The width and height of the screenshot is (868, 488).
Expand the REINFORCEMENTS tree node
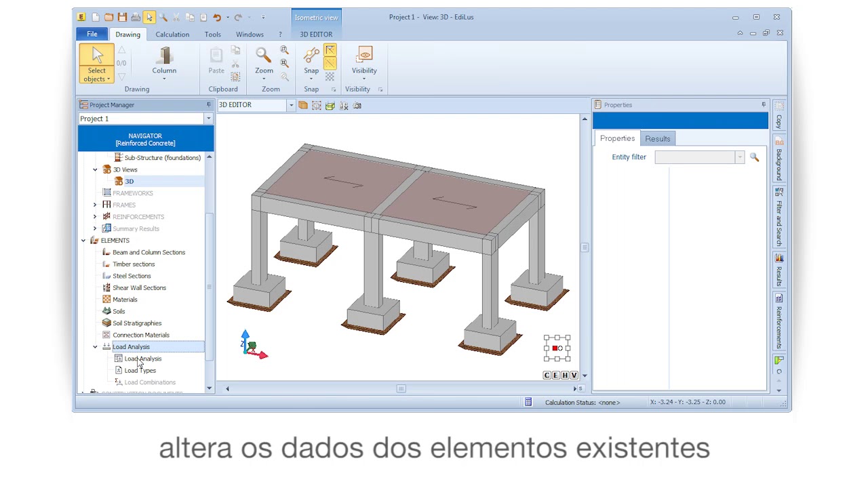(95, 217)
